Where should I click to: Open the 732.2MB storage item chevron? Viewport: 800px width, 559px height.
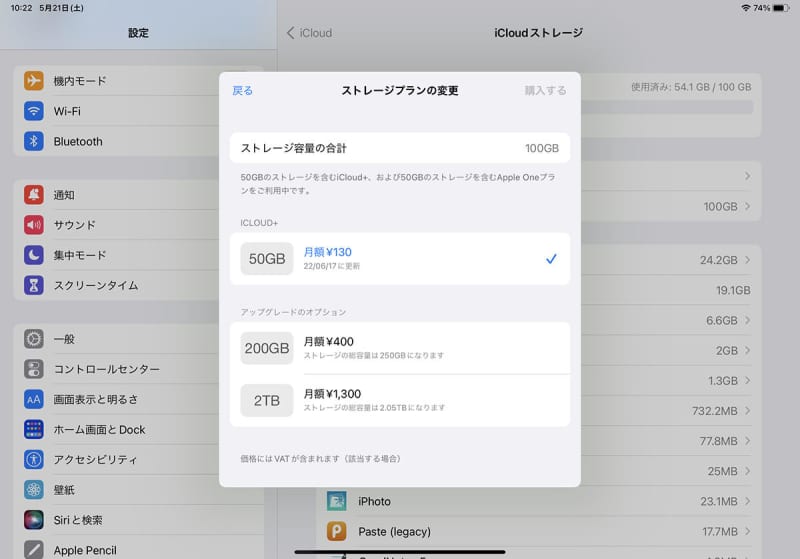click(747, 410)
